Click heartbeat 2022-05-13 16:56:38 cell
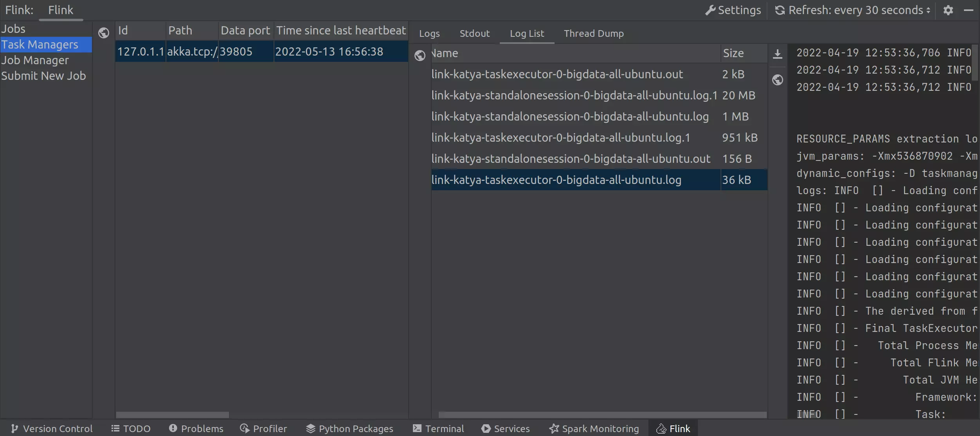This screenshot has height=436, width=980. [341, 52]
